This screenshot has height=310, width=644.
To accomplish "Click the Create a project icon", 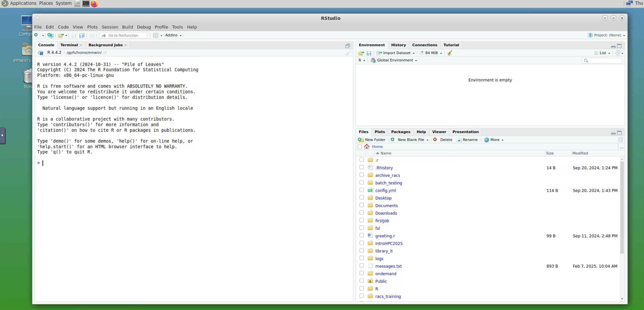I will 50,35.
